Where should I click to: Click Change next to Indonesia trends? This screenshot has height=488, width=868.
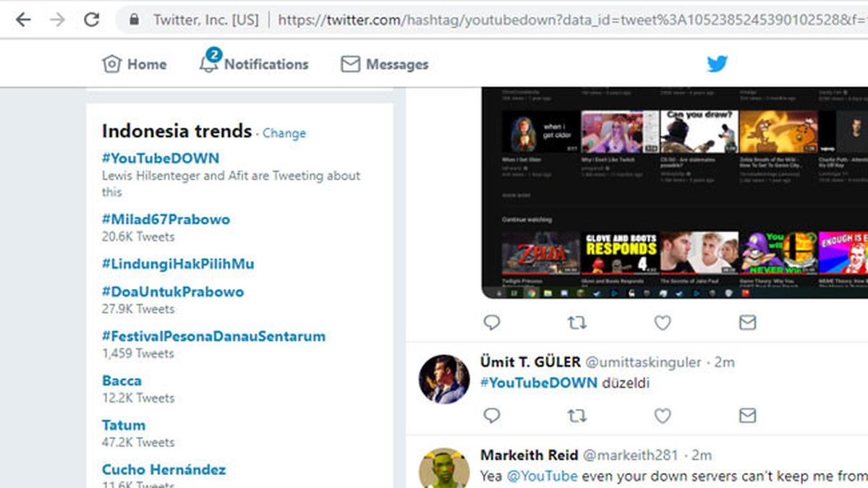point(284,134)
